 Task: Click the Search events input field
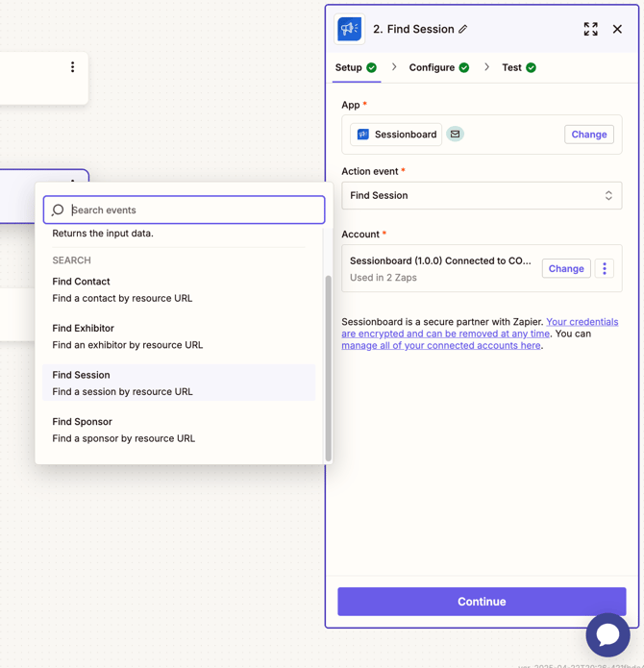184,210
